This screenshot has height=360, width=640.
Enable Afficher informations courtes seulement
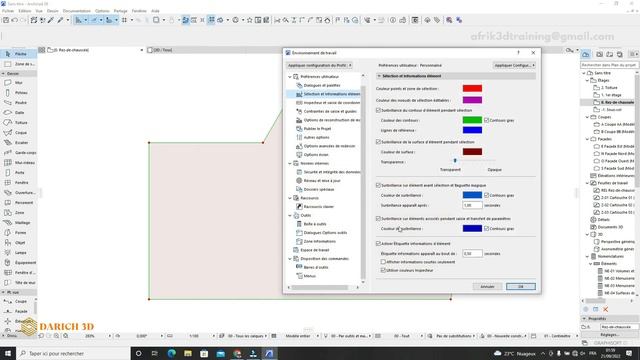click(383, 262)
